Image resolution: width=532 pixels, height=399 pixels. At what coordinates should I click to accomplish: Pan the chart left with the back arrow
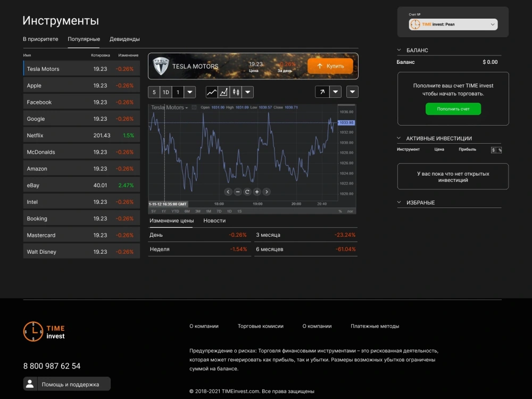[x=228, y=192]
